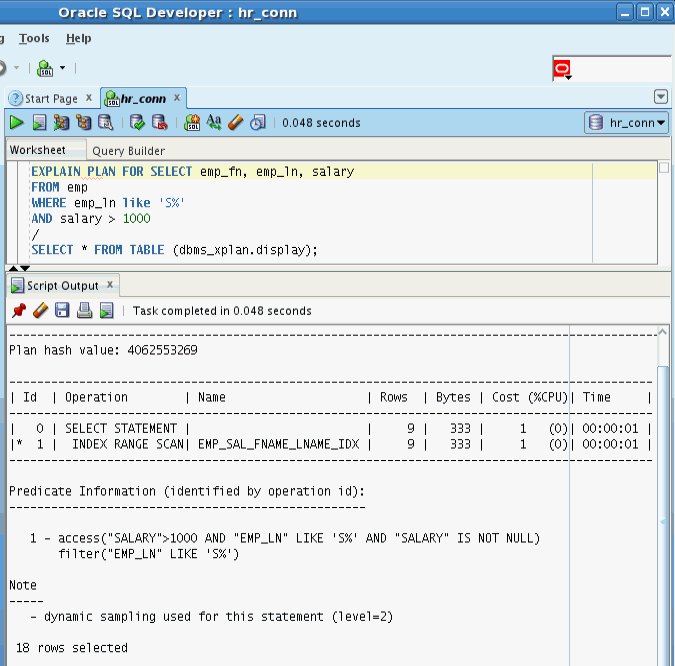The image size is (675, 666).
Task: Click the SQL History clock icon
Action: [258, 123]
